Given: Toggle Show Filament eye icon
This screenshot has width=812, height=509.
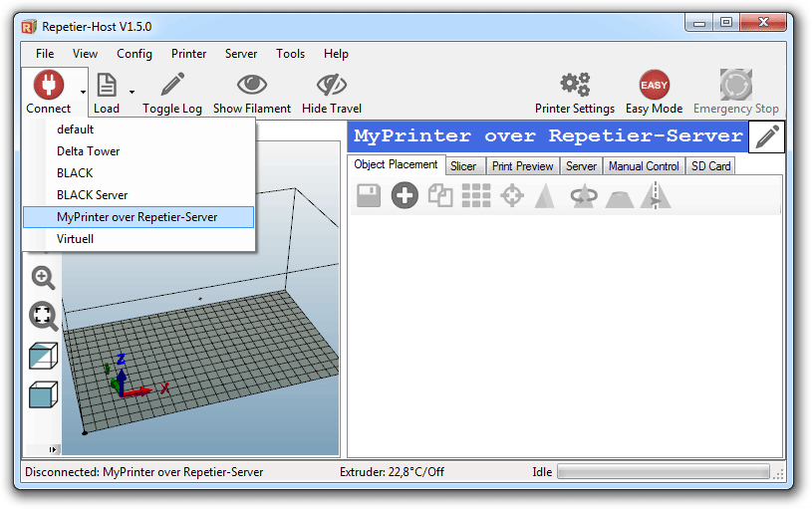Looking at the screenshot, I should (251, 85).
